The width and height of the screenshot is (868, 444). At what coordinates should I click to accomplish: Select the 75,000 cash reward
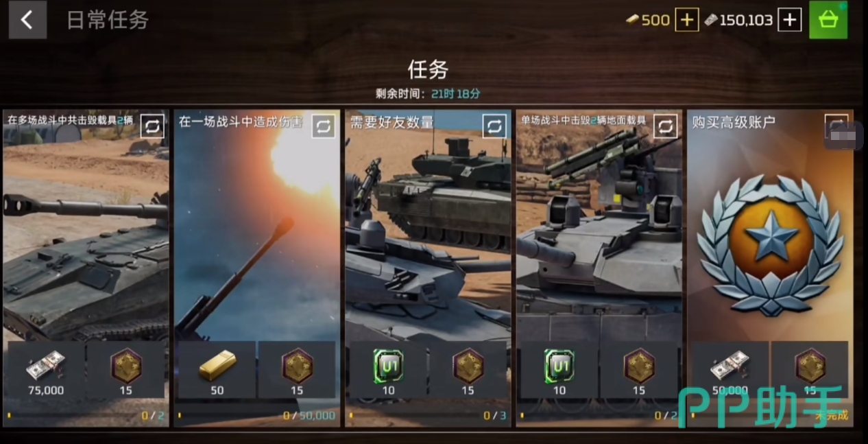tap(45, 370)
